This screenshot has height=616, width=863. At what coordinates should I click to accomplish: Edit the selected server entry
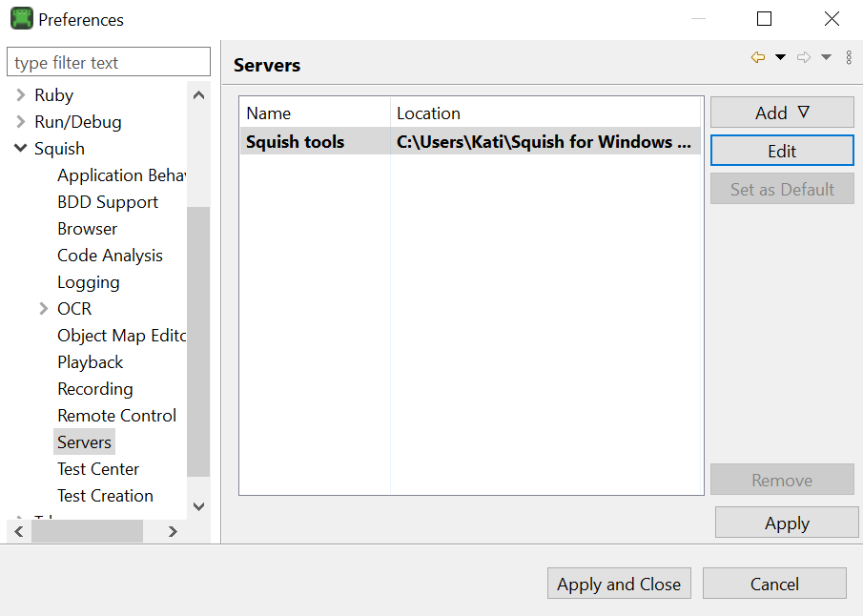pos(781,150)
